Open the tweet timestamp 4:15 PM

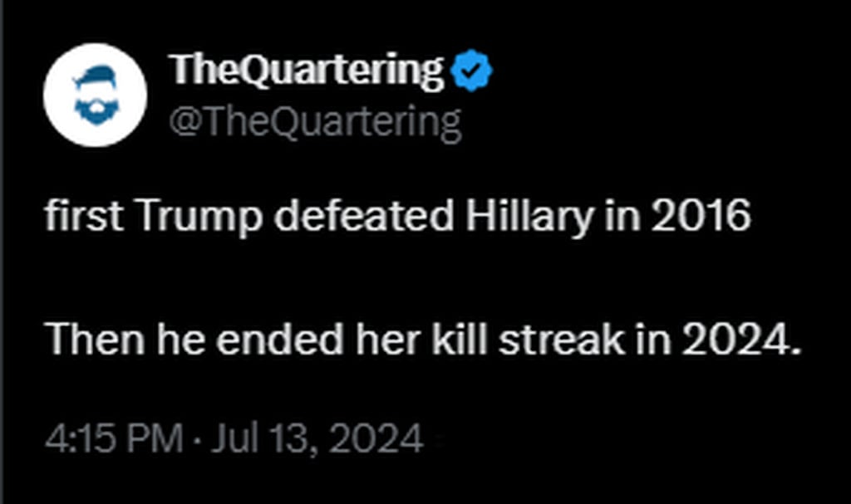coord(113,438)
